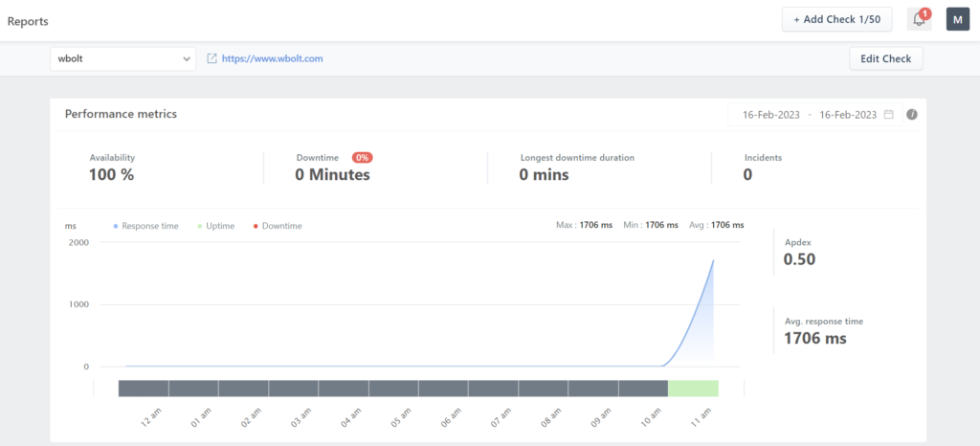
Task: Click the response time peak on chart
Action: pos(713,260)
